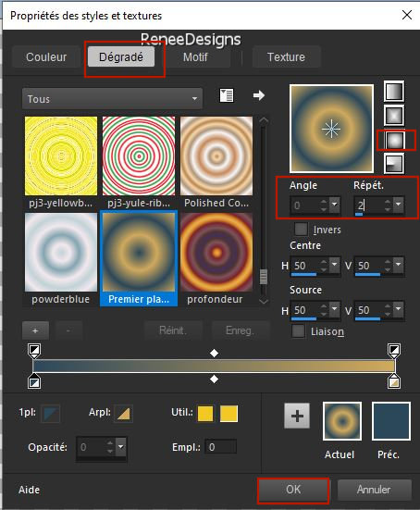Click the white arrow next to category
The width and height of the screenshot is (420, 510).
tap(259, 95)
